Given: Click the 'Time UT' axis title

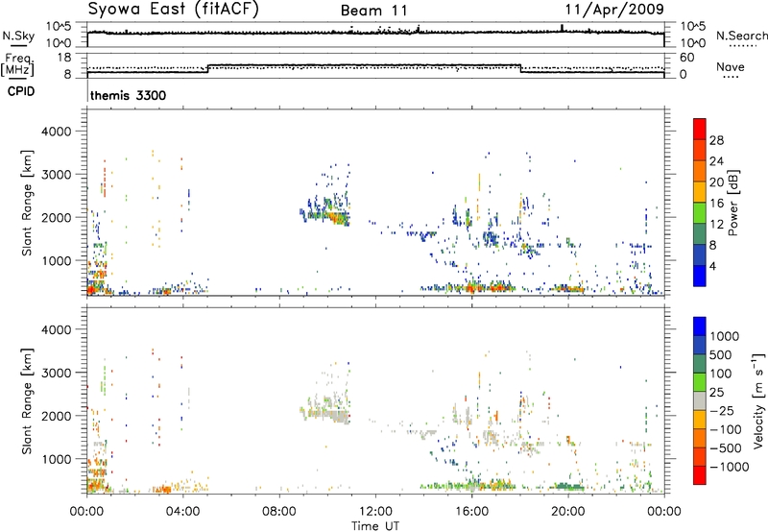Looking at the screenshot, I should click(375, 526).
